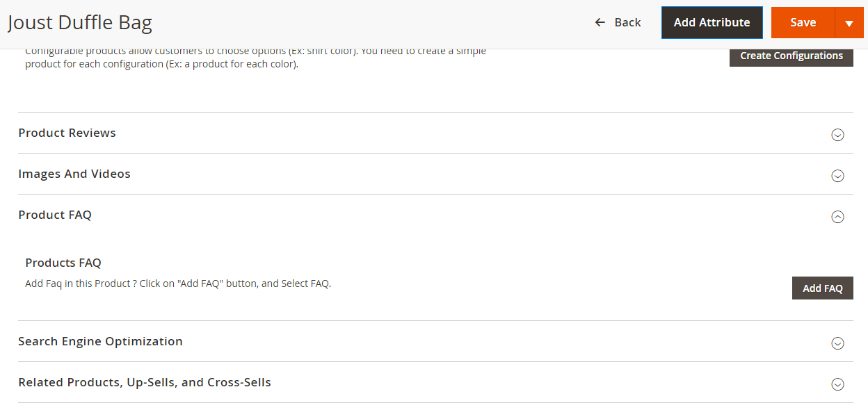Click the Create Configurations button
Screen dimensions: 868x419
(x=791, y=56)
